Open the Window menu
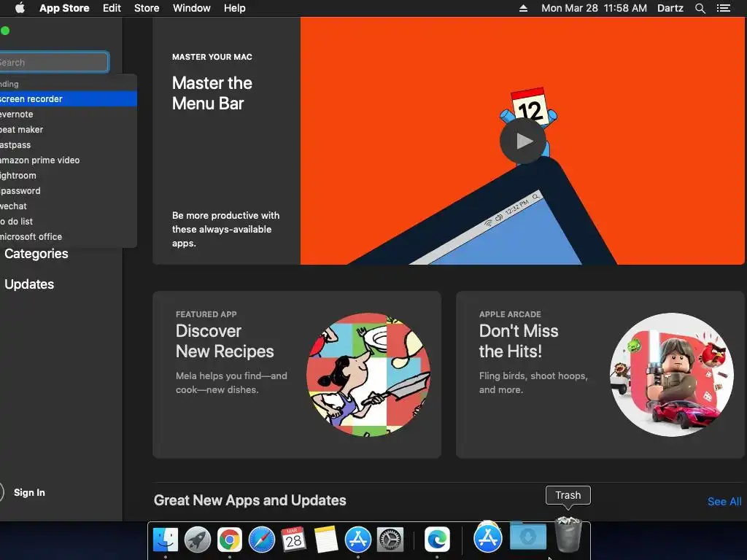 click(x=192, y=8)
